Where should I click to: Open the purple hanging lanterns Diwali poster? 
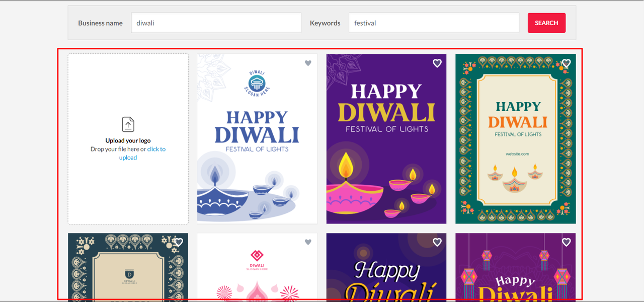coord(516,268)
